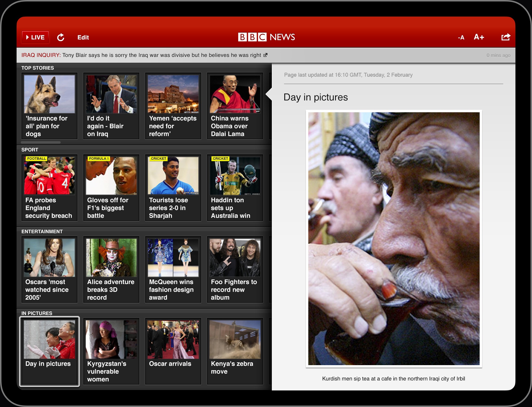Viewport: 532px width, 407px height.
Task: Open FA probes England security breach
Action: tap(49, 188)
